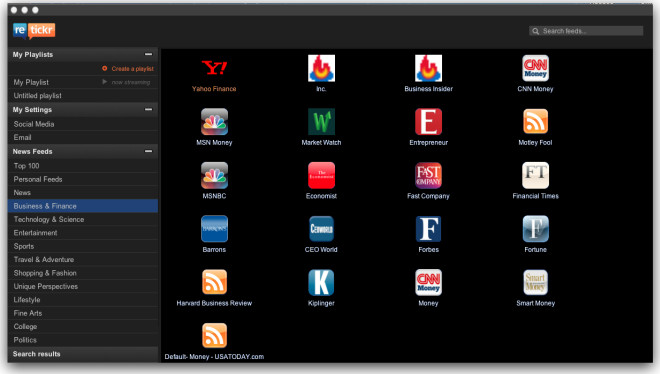Open the Unique Perspectives category
The image size is (660, 374).
[x=83, y=286]
